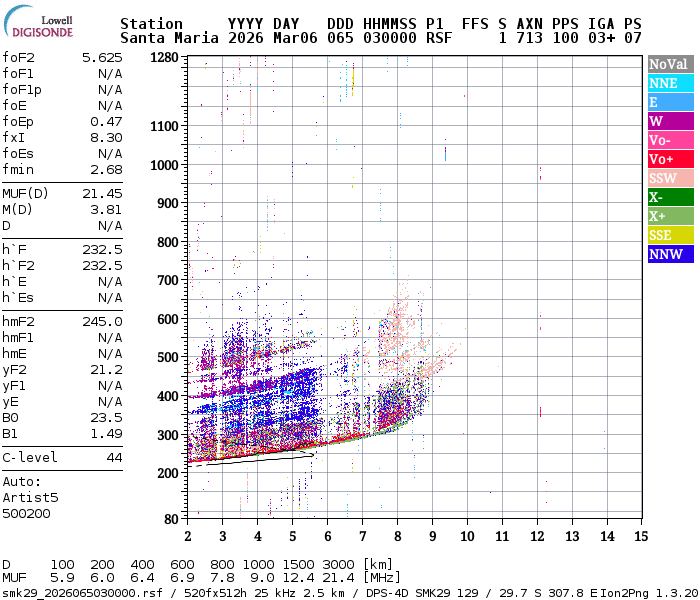The height and width of the screenshot is (600, 700).
Task: Click the foF2 value 5.625
Action: point(102,58)
